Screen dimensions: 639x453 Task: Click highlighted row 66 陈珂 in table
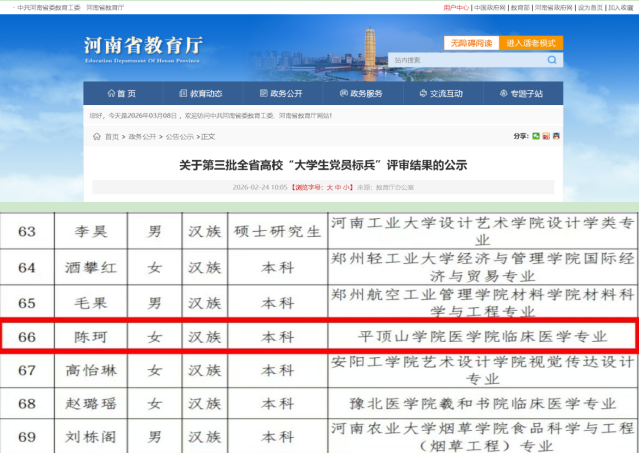click(x=319, y=338)
